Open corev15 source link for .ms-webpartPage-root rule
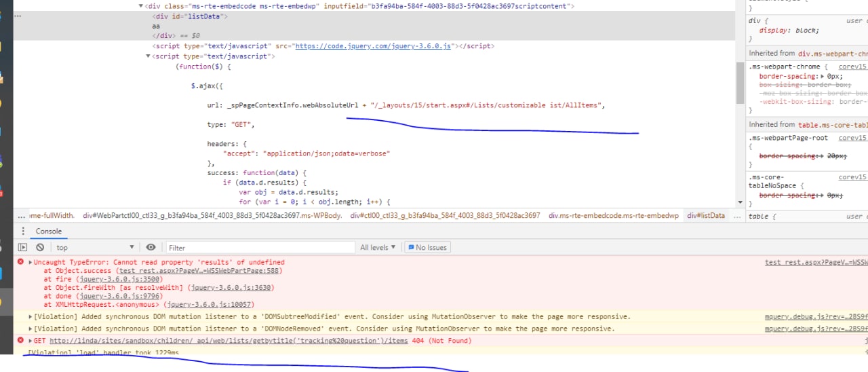This screenshot has height=372, width=868. click(852, 138)
